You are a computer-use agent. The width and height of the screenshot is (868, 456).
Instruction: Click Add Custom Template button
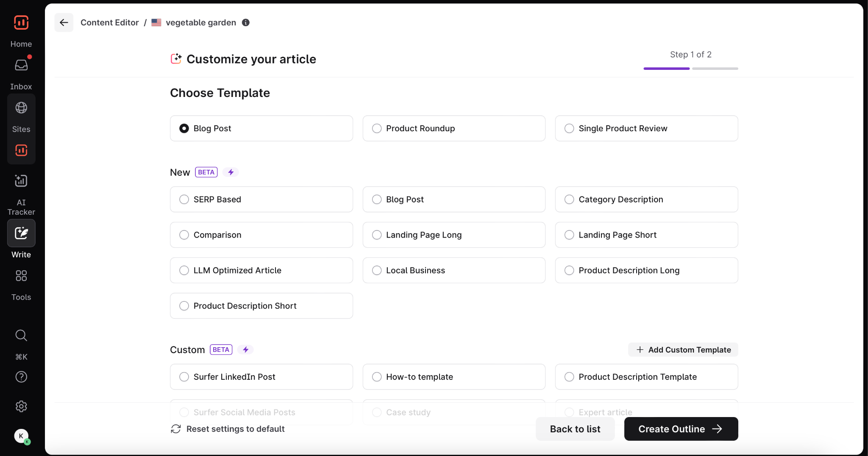pos(683,350)
